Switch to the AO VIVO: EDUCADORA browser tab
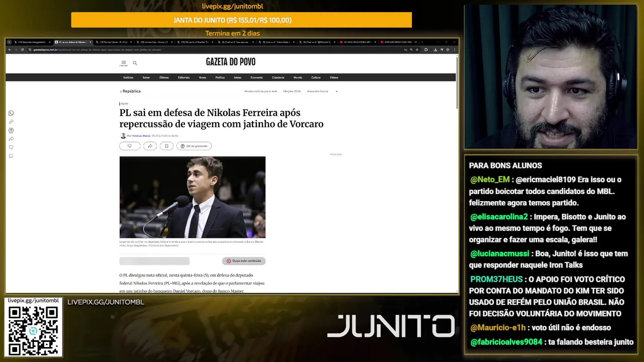Image resolution: width=644 pixels, height=362 pixels. click(357, 42)
